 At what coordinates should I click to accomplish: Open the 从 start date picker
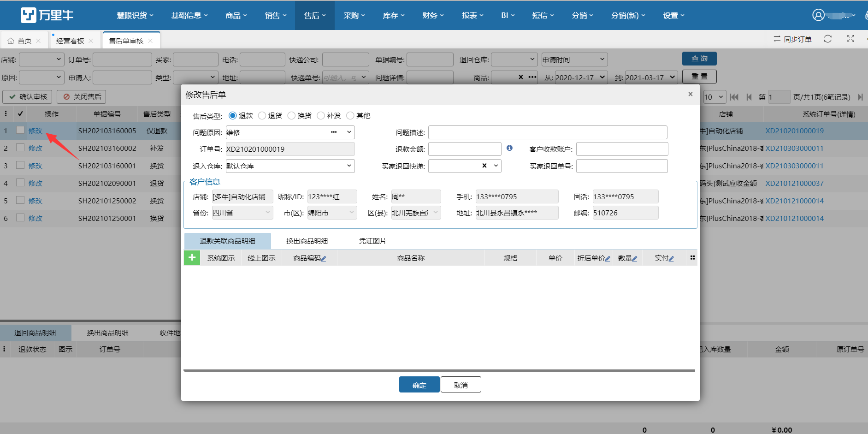pyautogui.click(x=581, y=77)
